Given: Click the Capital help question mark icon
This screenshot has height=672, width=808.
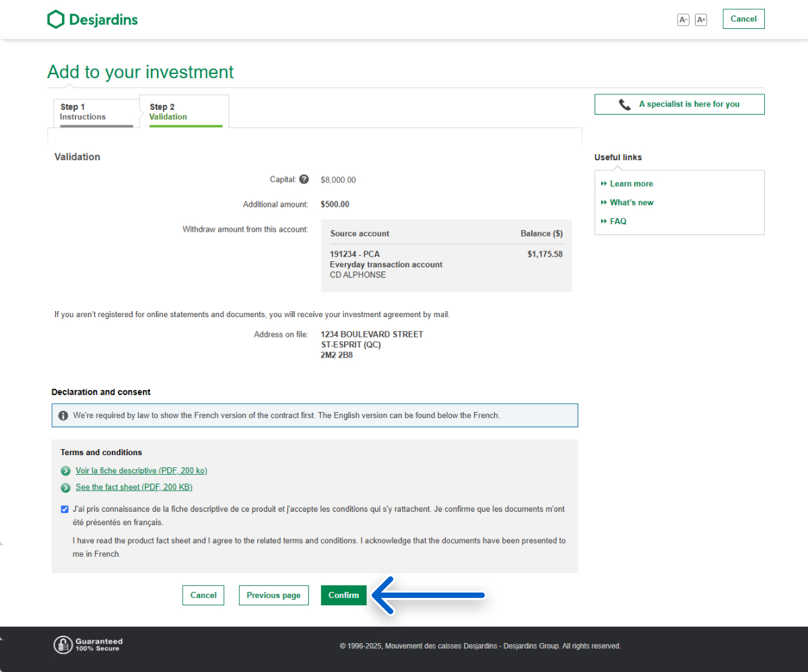Looking at the screenshot, I should (x=304, y=180).
